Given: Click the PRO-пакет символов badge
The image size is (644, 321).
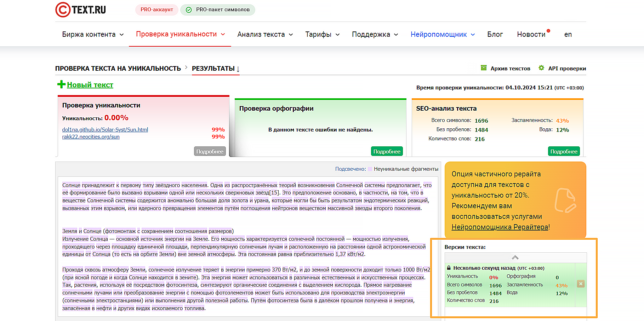Looking at the screenshot, I should [218, 10].
